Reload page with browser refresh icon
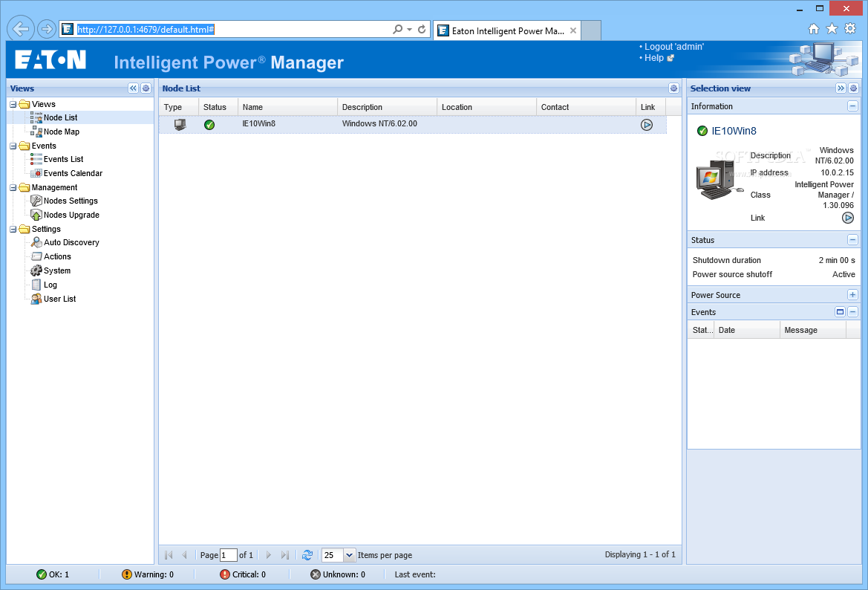Image resolution: width=868 pixels, height=590 pixels. (422, 30)
